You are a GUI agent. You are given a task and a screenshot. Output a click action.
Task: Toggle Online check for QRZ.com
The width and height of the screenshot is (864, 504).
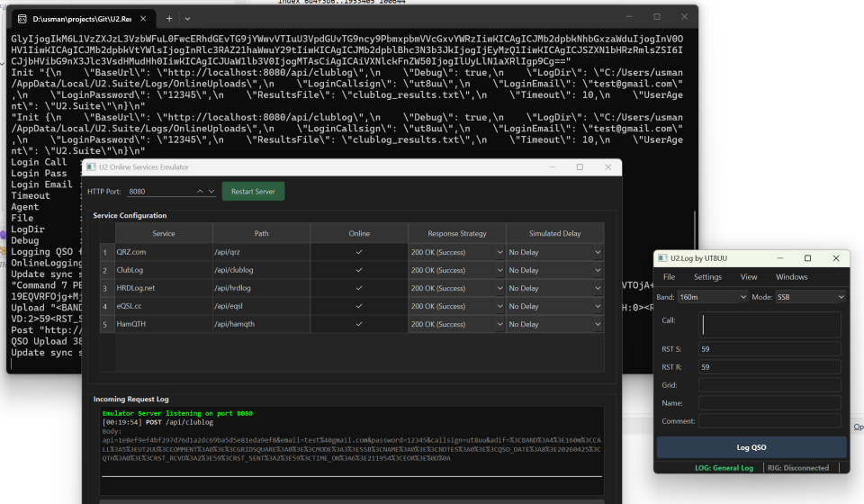point(359,252)
